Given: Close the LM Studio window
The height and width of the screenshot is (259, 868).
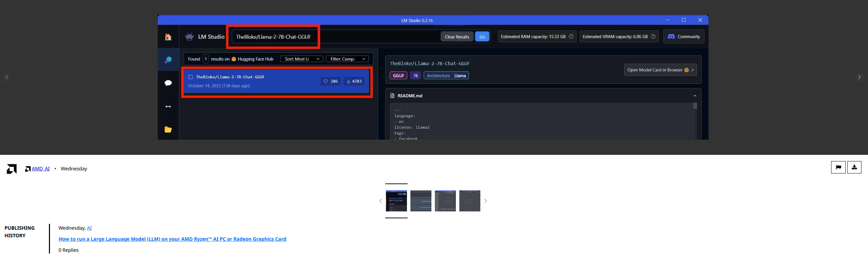Looking at the screenshot, I should coord(700,20).
